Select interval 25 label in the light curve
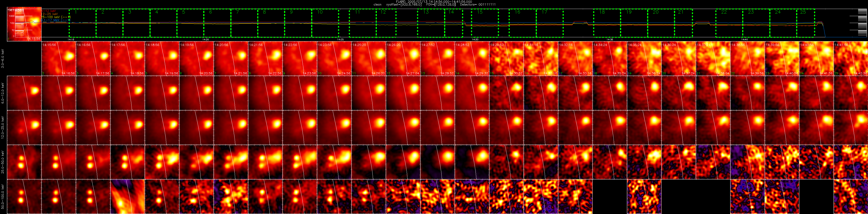 point(803,12)
